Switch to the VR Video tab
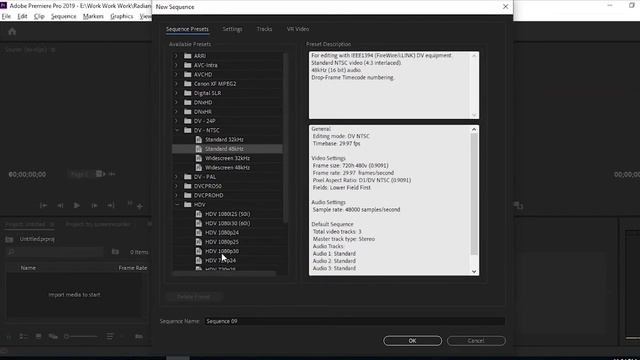The width and height of the screenshot is (640, 360). click(x=298, y=29)
